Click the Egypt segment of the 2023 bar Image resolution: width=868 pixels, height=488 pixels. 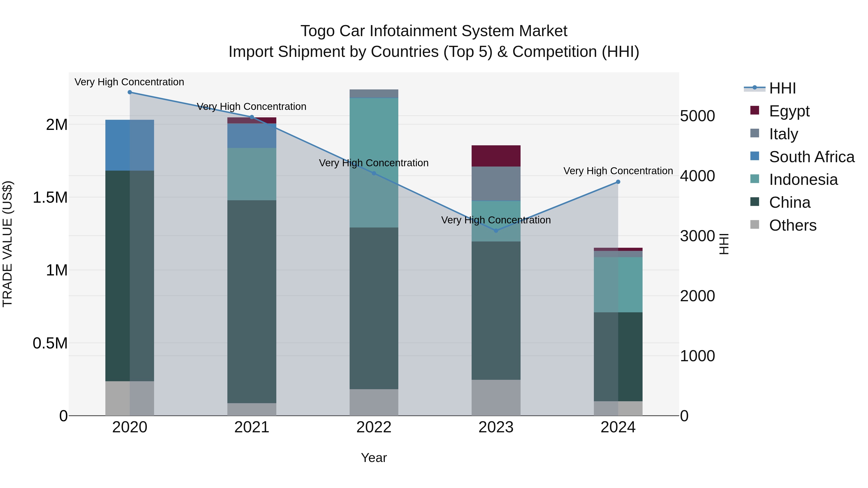pos(496,156)
